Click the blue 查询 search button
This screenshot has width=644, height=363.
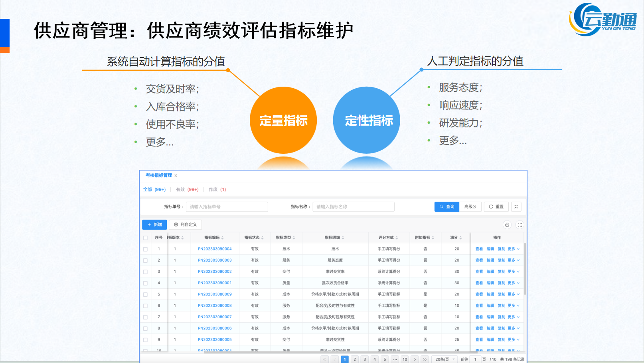[447, 206]
